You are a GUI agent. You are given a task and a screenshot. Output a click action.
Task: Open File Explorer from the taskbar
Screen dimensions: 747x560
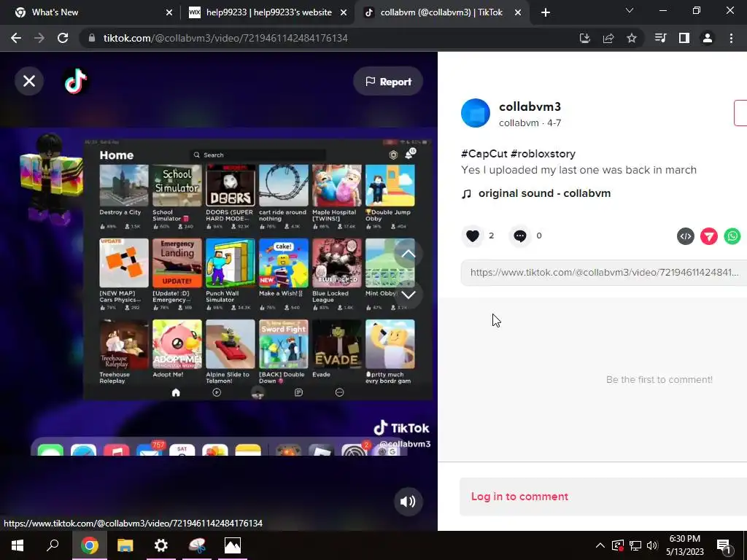point(125,545)
